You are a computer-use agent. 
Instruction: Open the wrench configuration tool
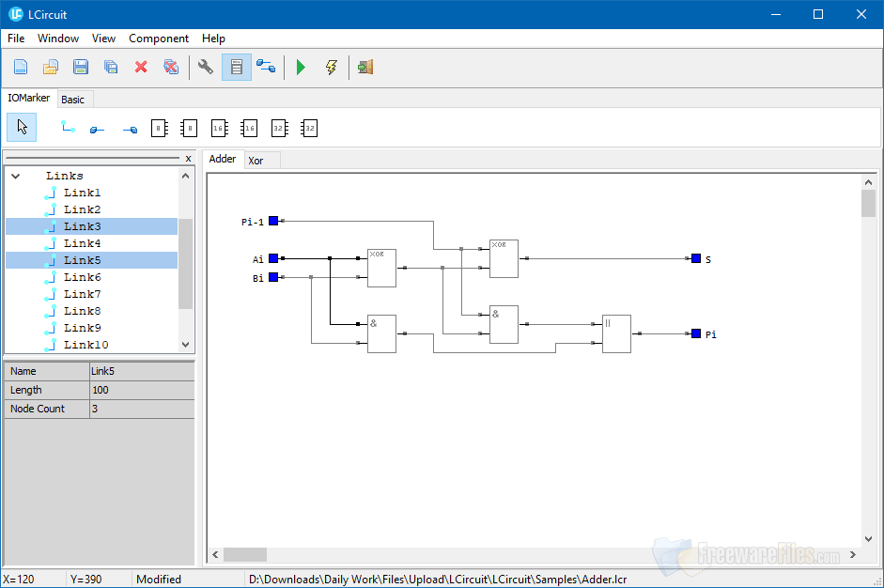coord(205,67)
